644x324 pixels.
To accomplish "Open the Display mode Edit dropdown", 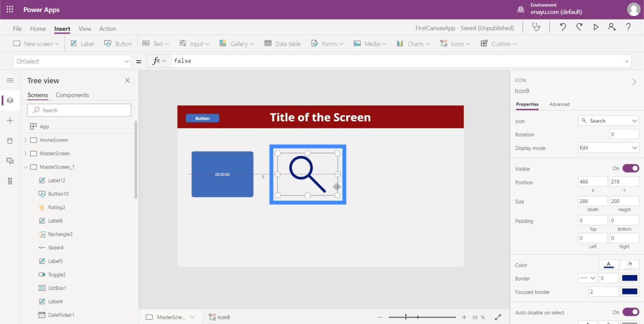I will pos(608,148).
